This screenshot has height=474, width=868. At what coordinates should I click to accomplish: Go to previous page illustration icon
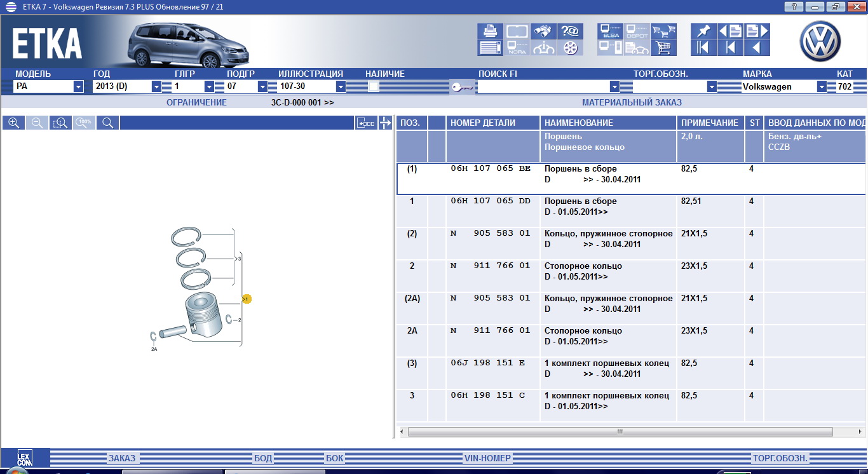[x=730, y=31]
